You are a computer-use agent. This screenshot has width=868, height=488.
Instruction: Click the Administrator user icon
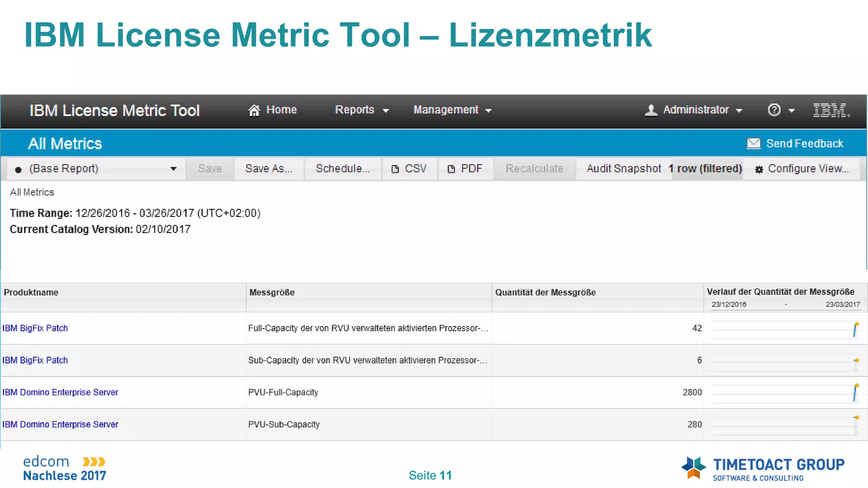[x=651, y=110]
